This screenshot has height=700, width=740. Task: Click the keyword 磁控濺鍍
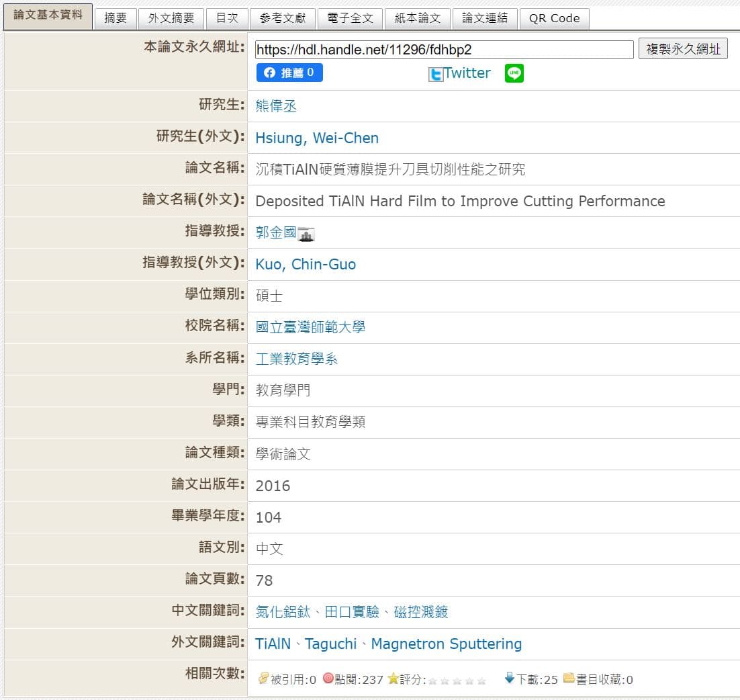pyautogui.click(x=421, y=612)
